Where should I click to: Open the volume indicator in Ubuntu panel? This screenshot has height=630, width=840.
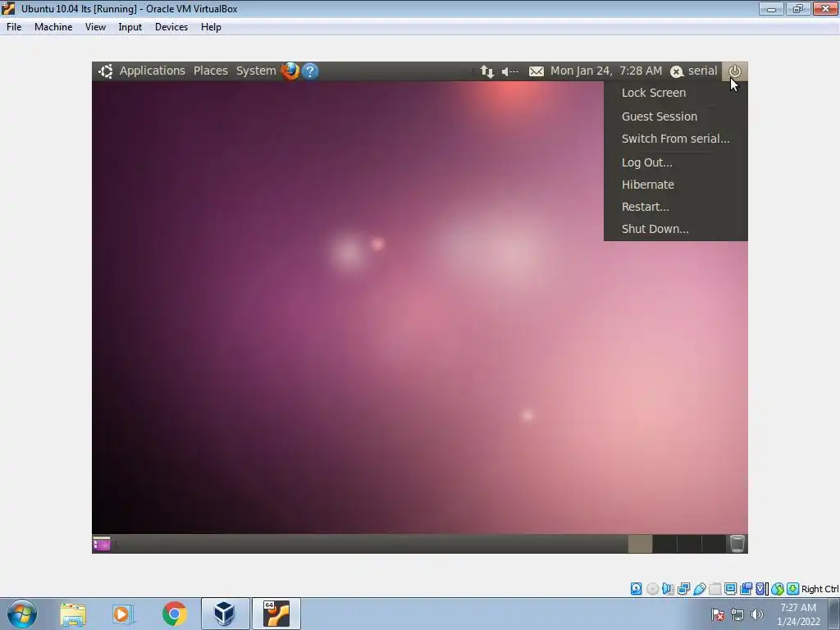point(510,71)
